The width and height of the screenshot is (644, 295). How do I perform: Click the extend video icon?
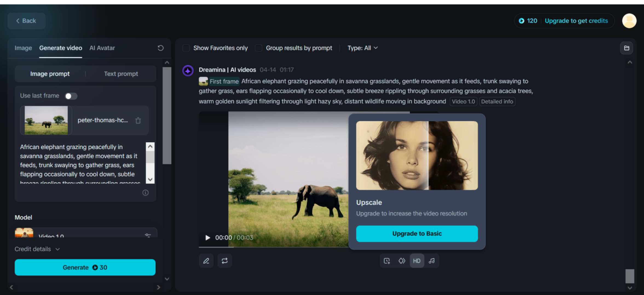[x=387, y=261]
